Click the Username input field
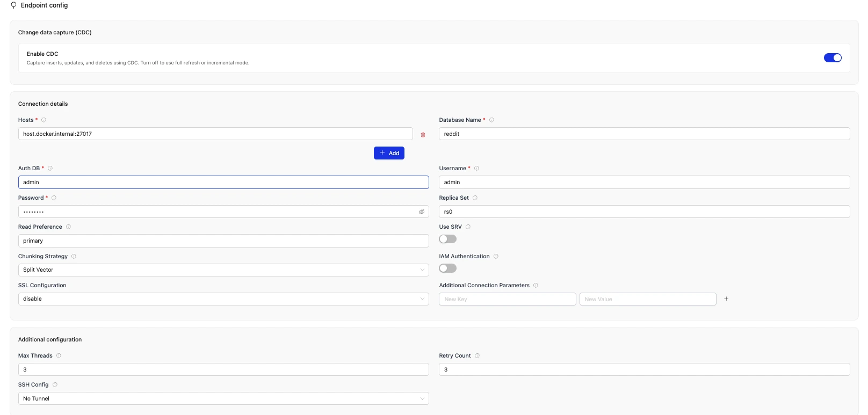The height and width of the screenshot is (415, 868). (x=645, y=183)
